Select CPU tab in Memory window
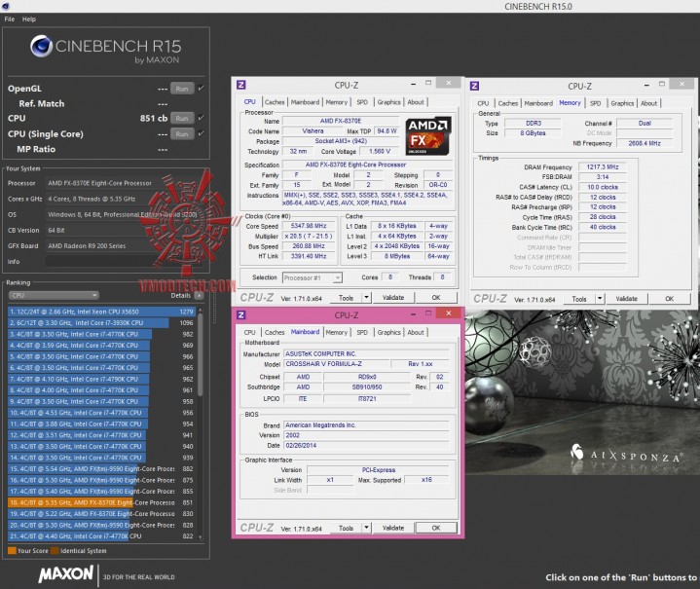700x589 pixels. click(483, 103)
